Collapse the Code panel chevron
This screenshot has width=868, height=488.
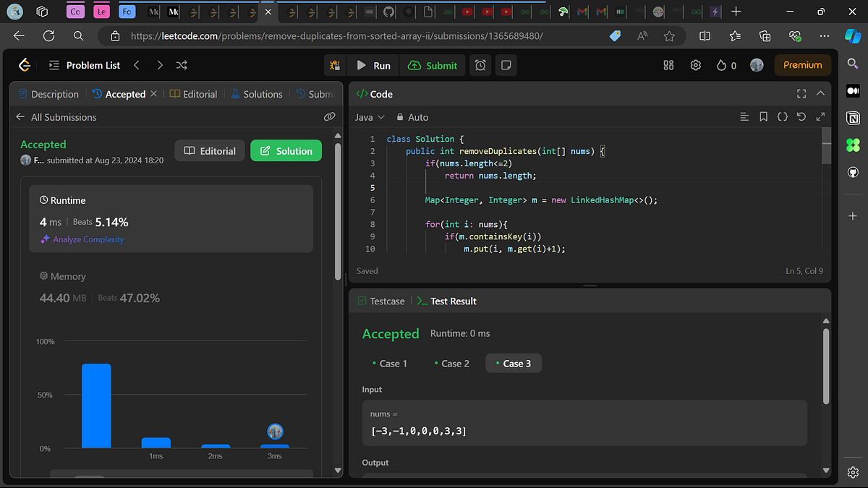pos(820,94)
